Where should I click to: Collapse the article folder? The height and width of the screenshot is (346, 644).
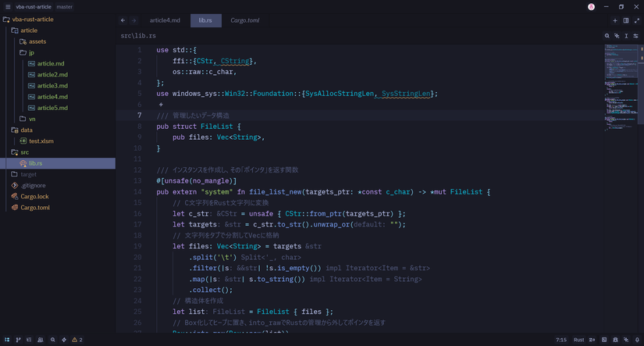[x=28, y=30]
